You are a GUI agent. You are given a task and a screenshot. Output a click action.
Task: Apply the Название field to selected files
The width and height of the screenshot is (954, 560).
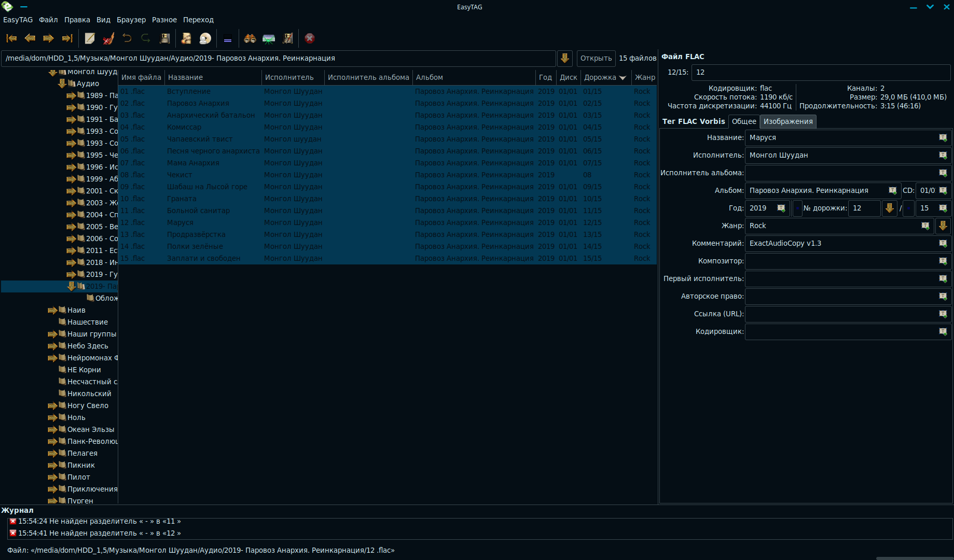click(943, 137)
